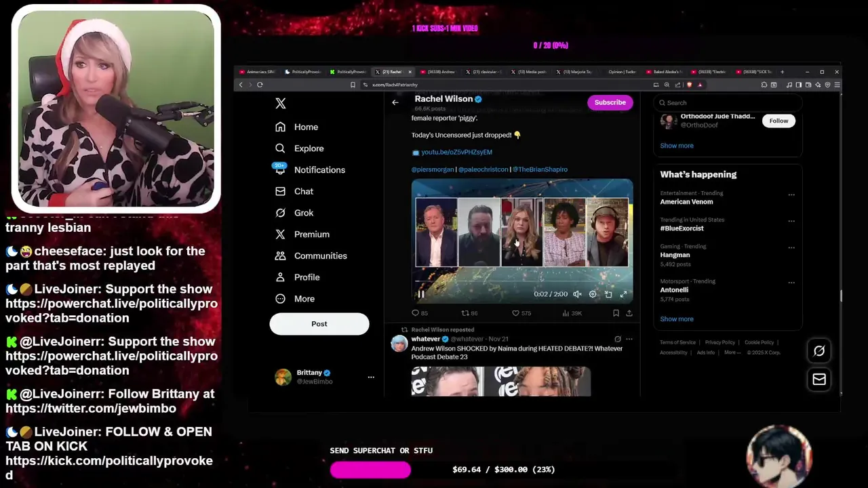
Task: Bookmark this page in browser toolbar
Action: coord(353,85)
